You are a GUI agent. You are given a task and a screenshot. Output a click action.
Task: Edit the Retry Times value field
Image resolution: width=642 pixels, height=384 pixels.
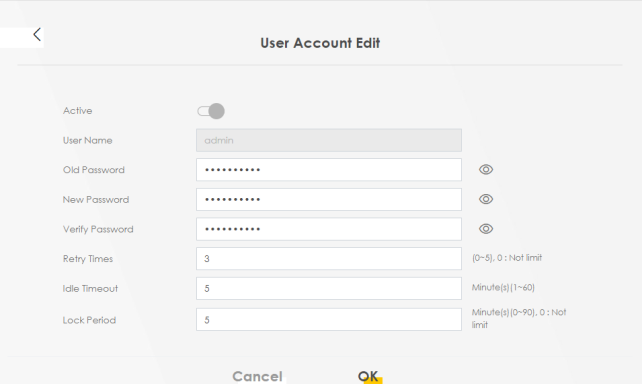point(329,259)
